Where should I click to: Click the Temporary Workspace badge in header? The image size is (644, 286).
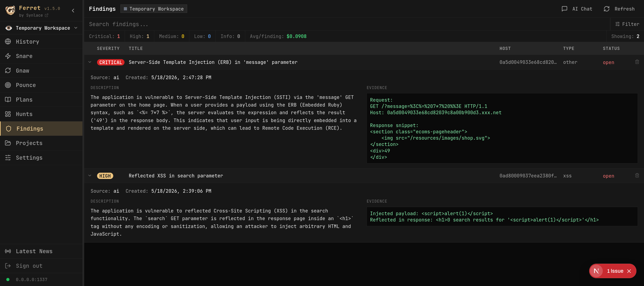154,9
